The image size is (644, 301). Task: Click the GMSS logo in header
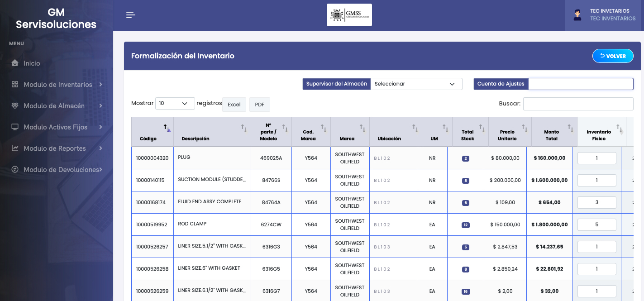[x=349, y=15]
